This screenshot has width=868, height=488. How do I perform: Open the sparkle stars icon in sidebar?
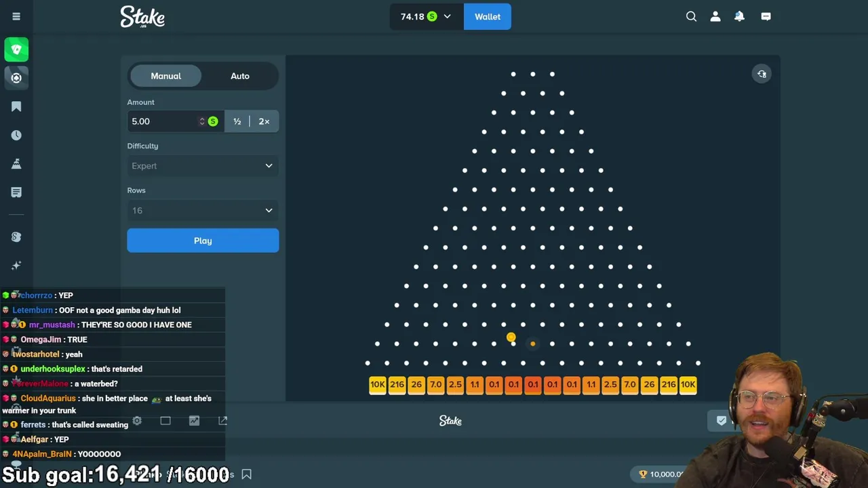click(x=16, y=265)
